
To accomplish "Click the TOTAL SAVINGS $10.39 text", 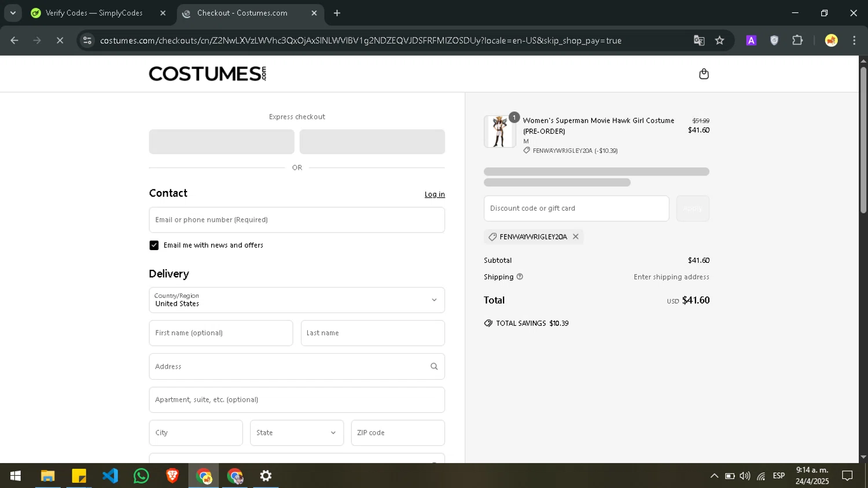I will coord(532,324).
